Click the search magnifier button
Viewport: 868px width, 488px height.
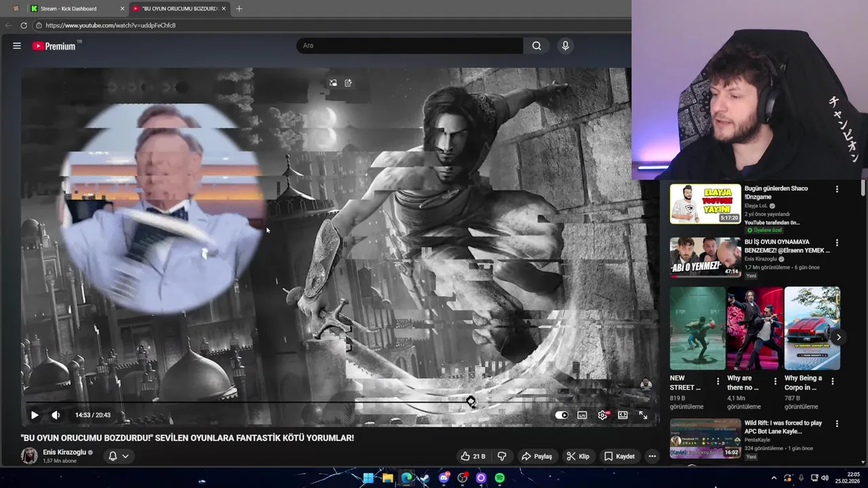(x=536, y=45)
